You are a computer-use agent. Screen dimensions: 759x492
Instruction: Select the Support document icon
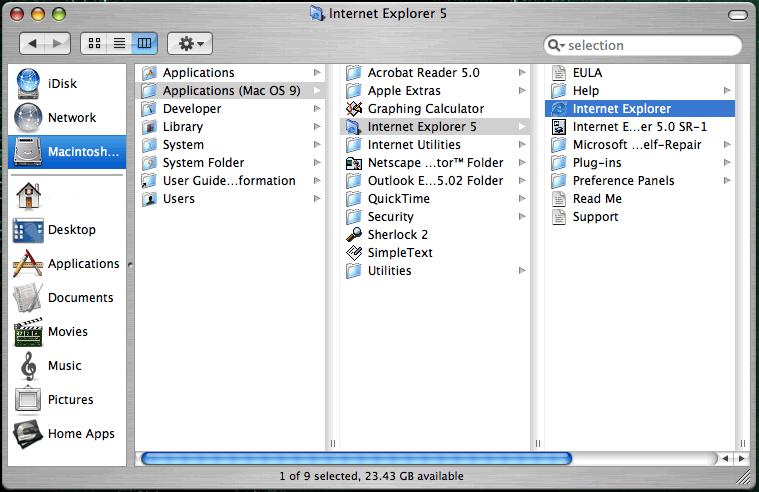(x=559, y=217)
